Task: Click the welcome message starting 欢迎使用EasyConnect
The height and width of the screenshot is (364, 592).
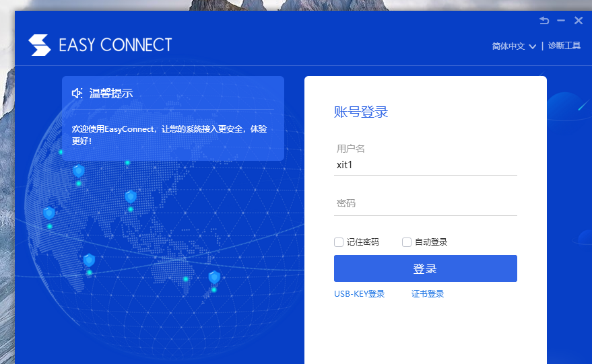Action: pos(170,135)
